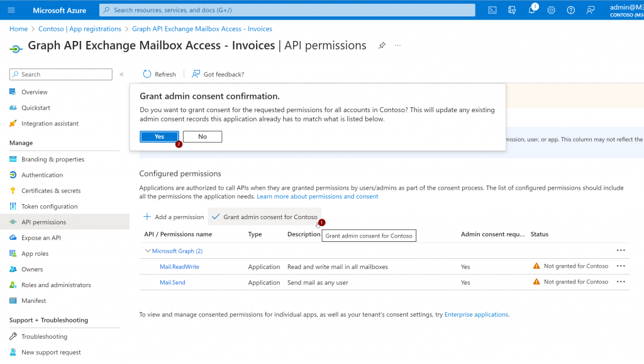The image size is (644, 364).
Task: Confirm admin consent with Yes
Action: (x=159, y=137)
